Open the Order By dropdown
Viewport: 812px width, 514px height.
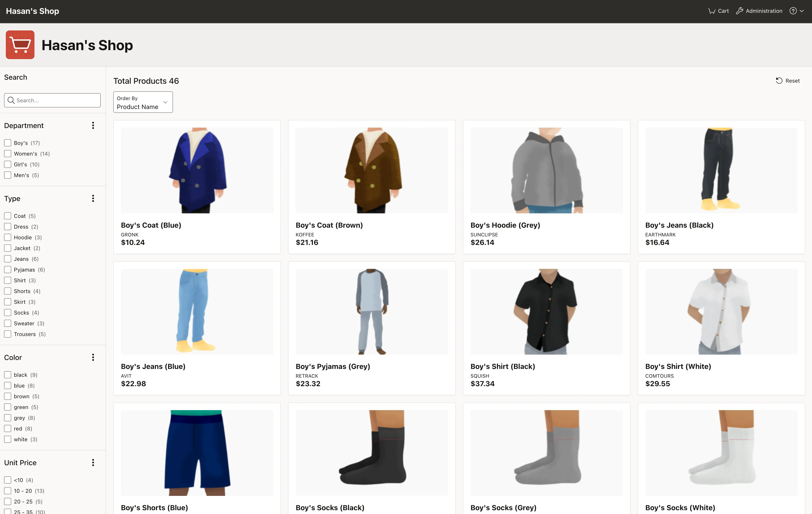143,102
